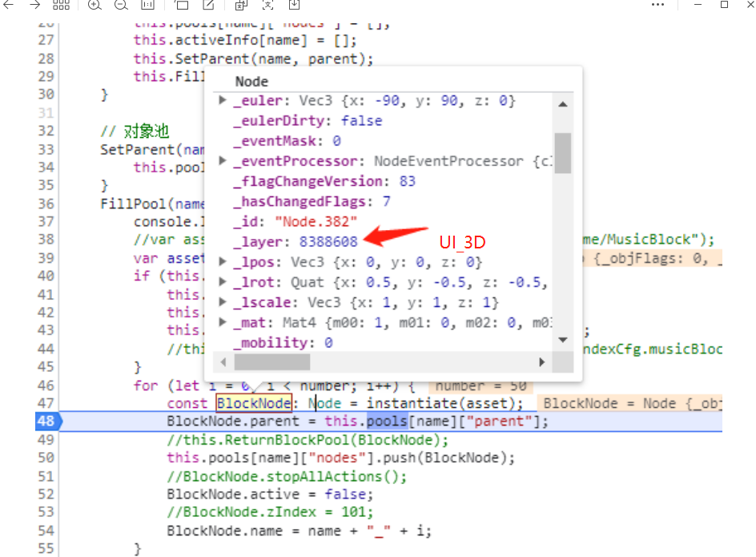Click the 'this.activeInfo[name]' statement on line 27
This screenshot has width=756, height=557.
click(245, 40)
